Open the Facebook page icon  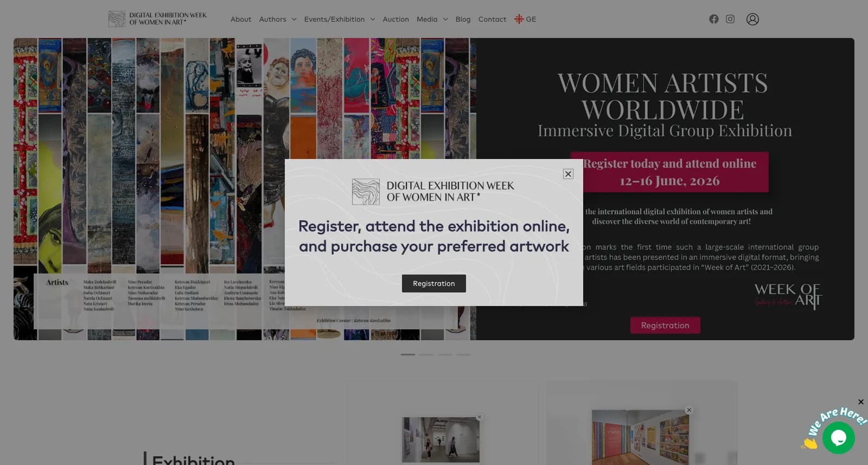pos(714,19)
